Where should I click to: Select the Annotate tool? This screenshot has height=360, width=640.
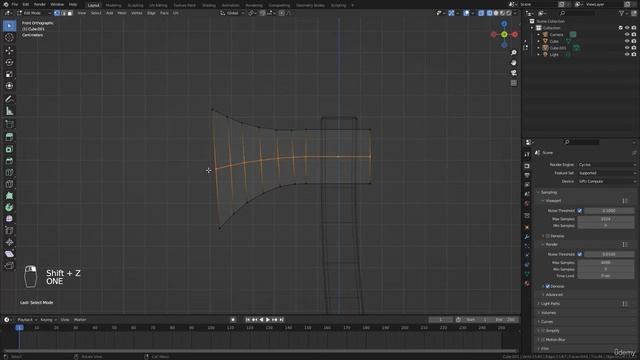click(x=9, y=99)
